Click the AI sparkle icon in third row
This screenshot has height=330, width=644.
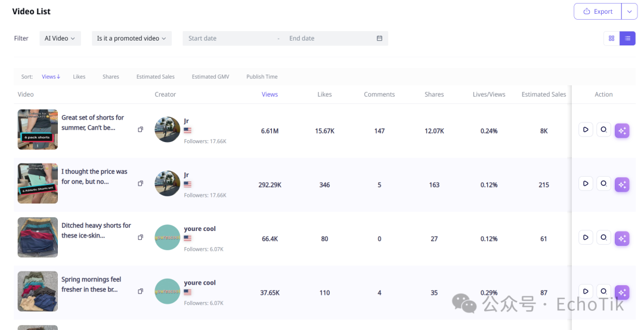(622, 238)
